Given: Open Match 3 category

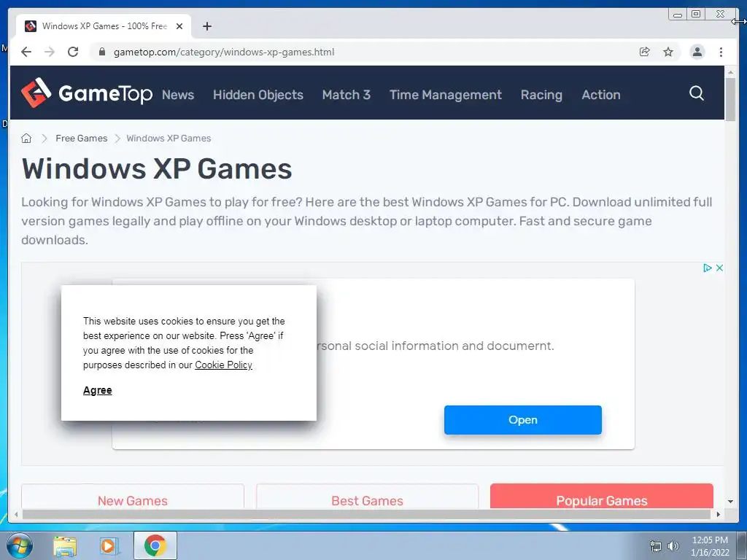Looking at the screenshot, I should pos(347,95).
